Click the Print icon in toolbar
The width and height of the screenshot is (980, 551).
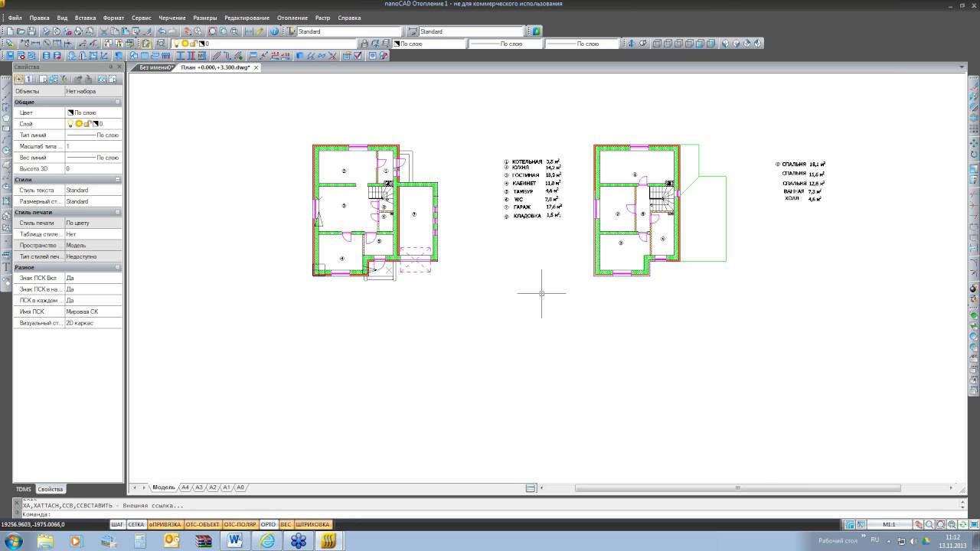tap(46, 31)
